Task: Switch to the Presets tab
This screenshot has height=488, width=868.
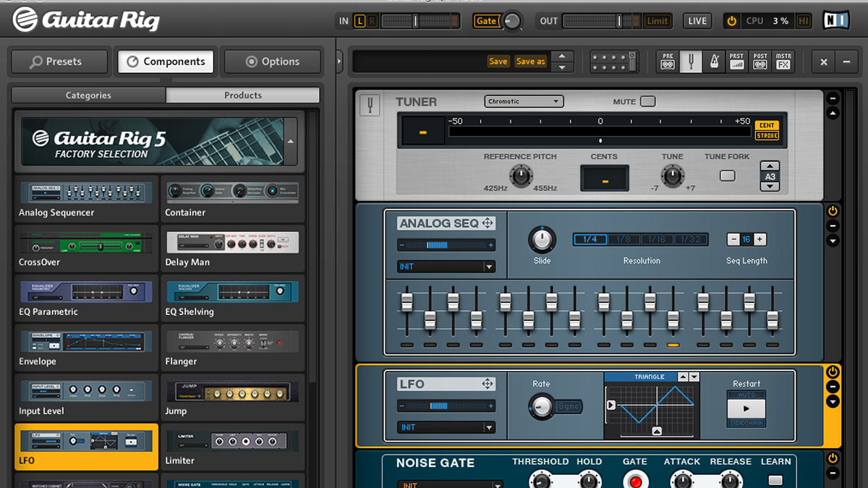Action: (x=59, y=61)
